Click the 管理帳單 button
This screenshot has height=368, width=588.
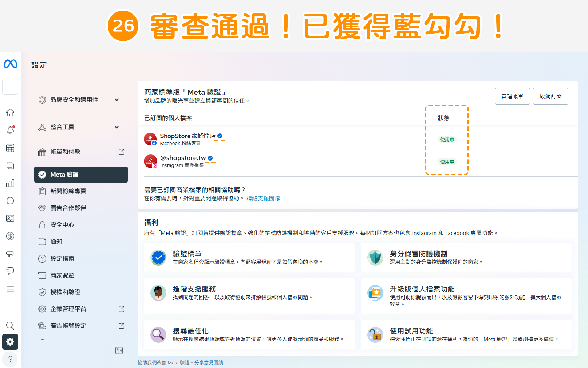(512, 96)
